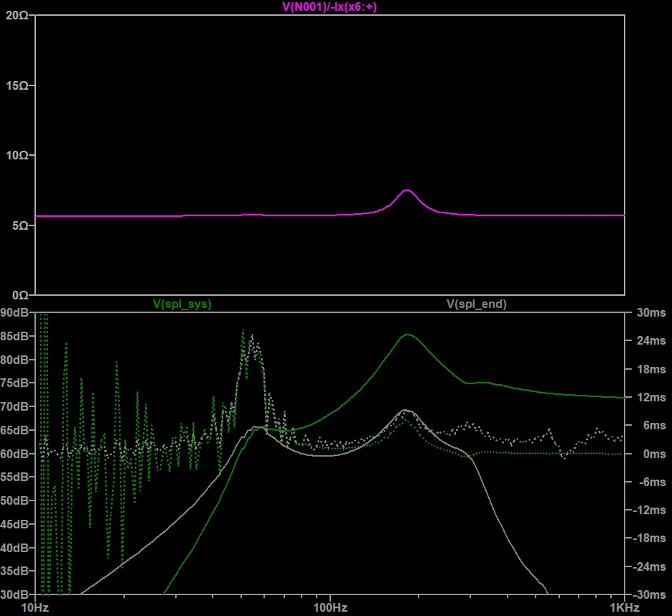Click the 60dB tick on left axis
The height and width of the screenshot is (616, 672).
(x=15, y=454)
